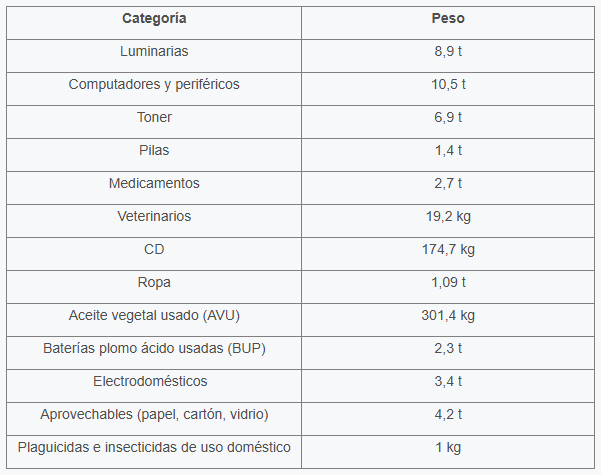The height and width of the screenshot is (475, 601).
Task: Click the "Pilas" category cell
Action: [154, 150]
